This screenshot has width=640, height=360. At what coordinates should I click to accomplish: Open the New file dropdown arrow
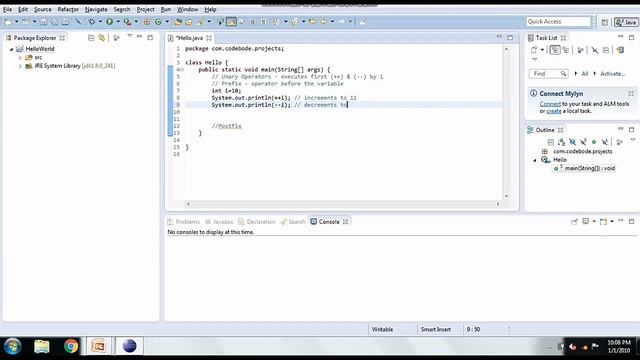point(17,22)
